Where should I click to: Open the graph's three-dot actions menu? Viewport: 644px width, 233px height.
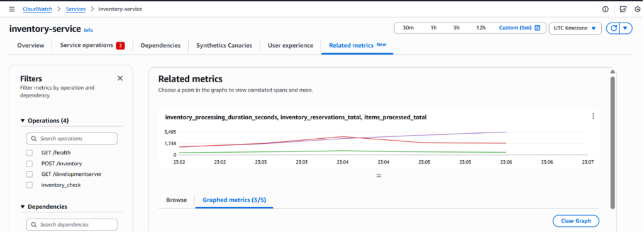(593, 116)
